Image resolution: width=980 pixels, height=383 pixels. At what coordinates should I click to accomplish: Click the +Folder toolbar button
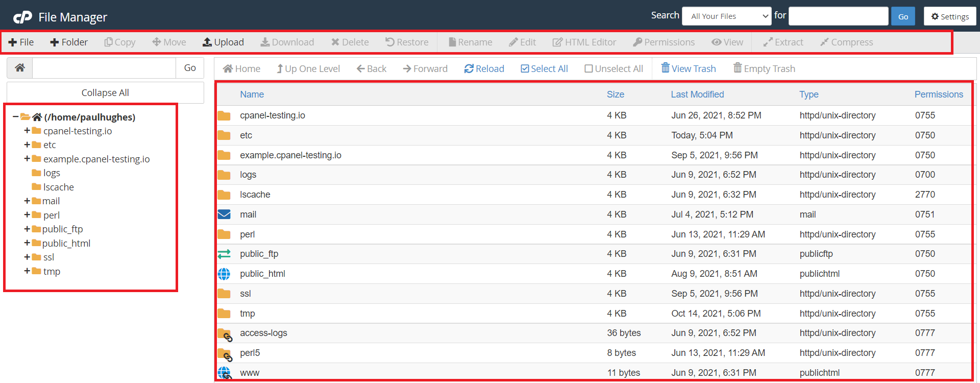69,42
